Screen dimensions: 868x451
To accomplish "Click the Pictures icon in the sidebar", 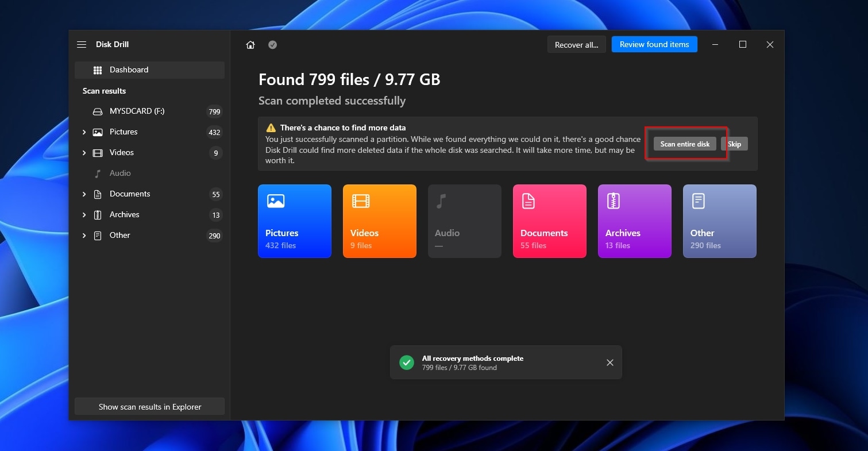I will point(98,132).
